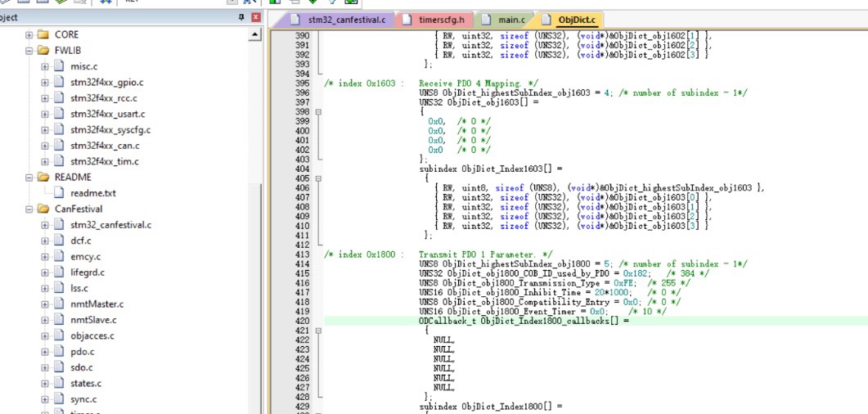
Task: Select the ObjDict.c editor tab
Action: click(569, 20)
